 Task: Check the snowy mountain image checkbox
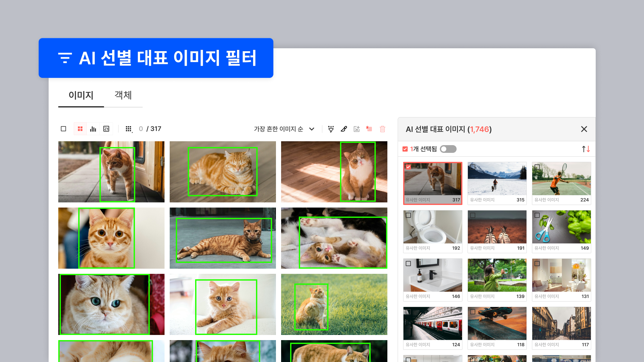coord(473,167)
